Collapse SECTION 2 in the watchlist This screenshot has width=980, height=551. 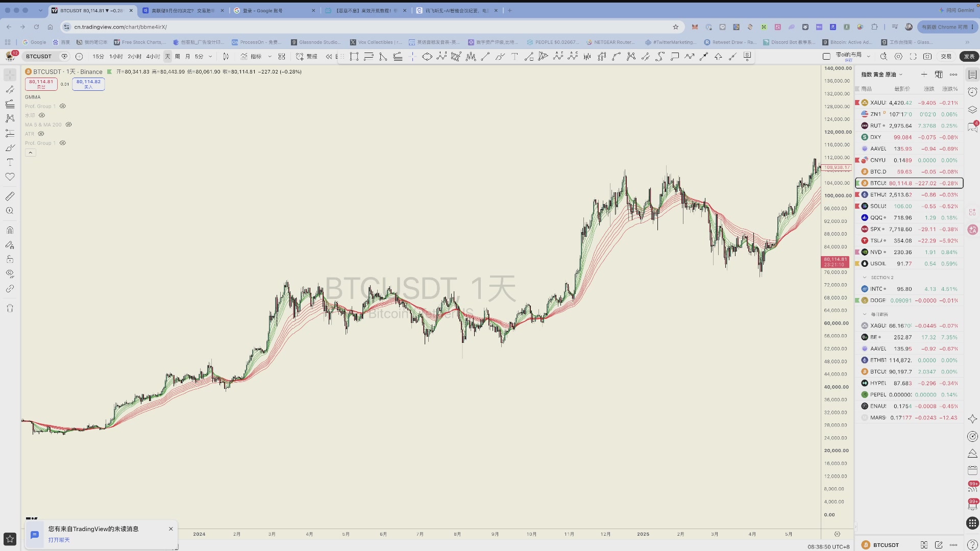(865, 278)
